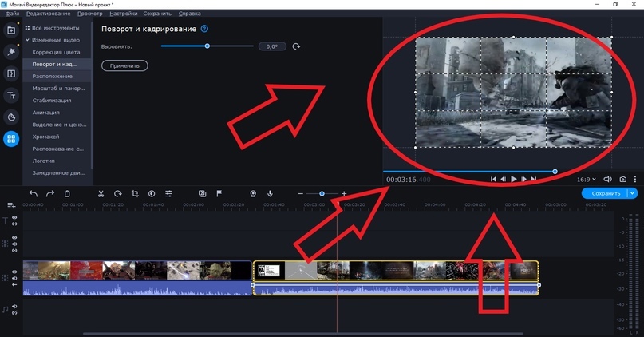Open color adjustments from the toolbar
The width and height of the screenshot is (644, 337).
152,193
